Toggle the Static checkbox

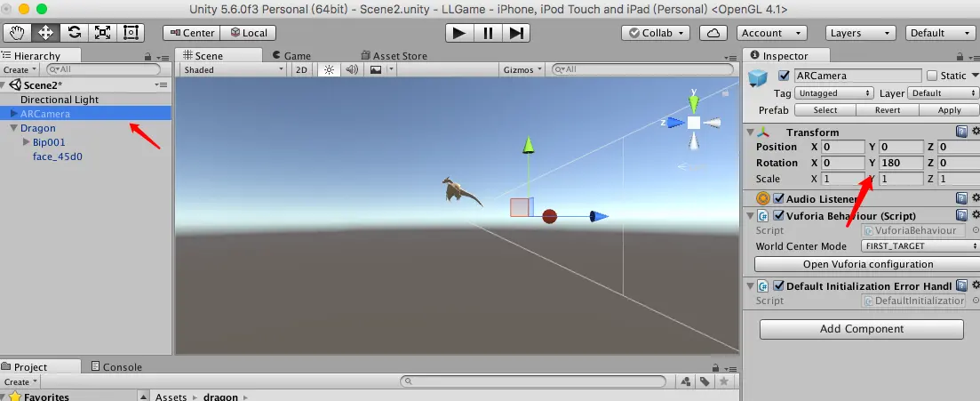point(932,76)
